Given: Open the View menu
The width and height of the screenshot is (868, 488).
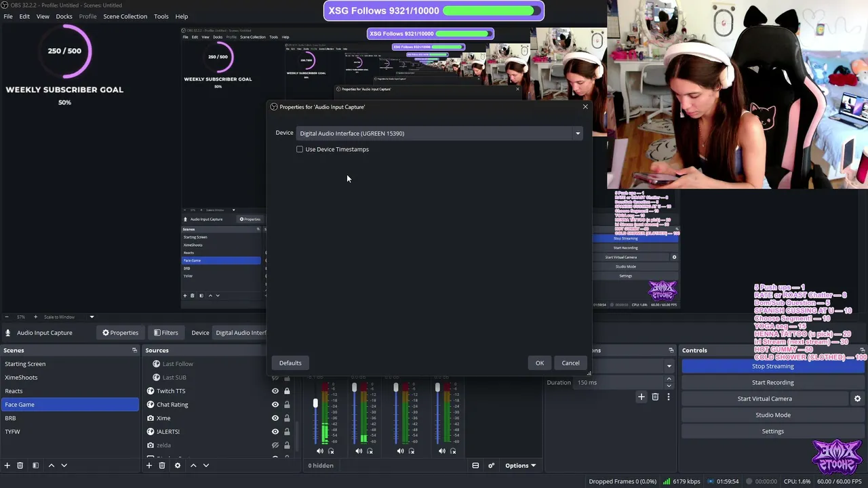Looking at the screenshot, I should (x=43, y=16).
